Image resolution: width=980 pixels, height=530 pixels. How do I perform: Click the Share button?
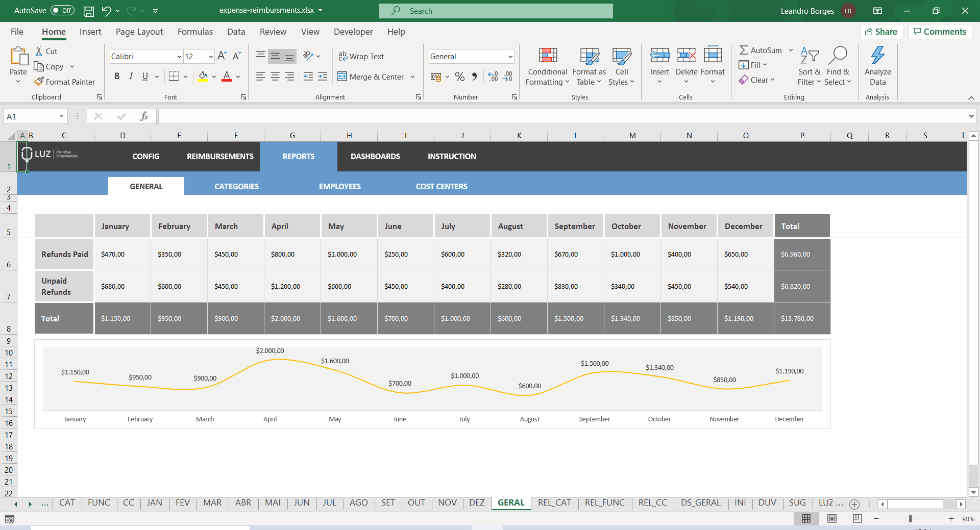tap(882, 31)
